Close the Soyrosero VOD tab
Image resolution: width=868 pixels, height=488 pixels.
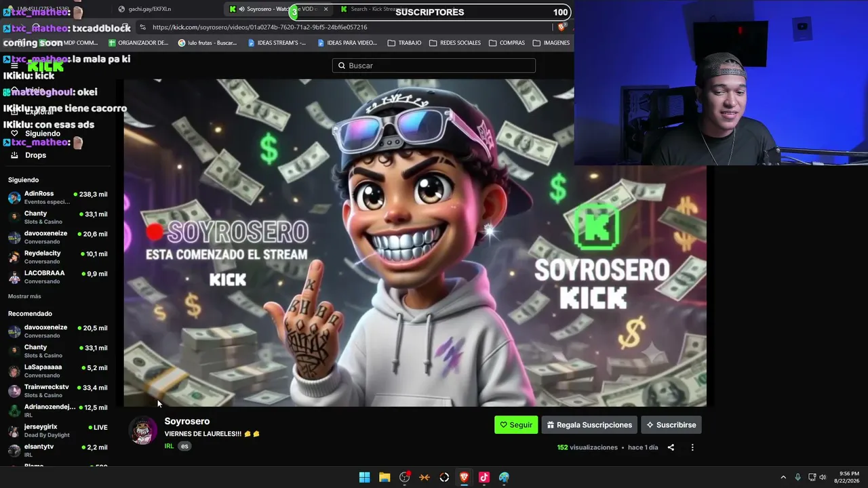coord(326,9)
